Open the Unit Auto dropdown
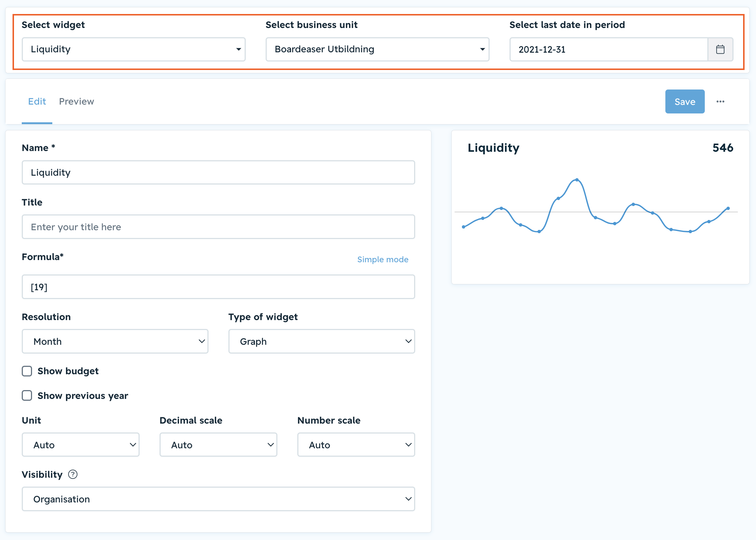 (81, 445)
